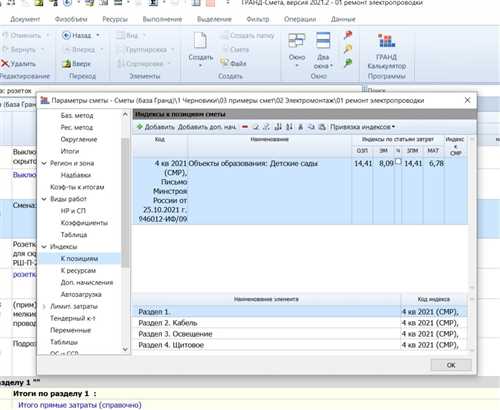
Task: Click the Вверх folder-up icon
Action: [67, 64]
